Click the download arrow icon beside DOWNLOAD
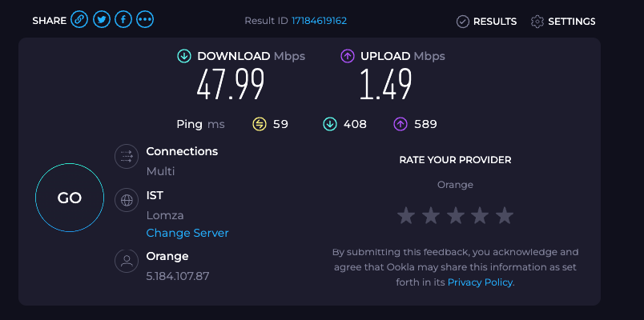The height and width of the screenshot is (320, 644). [184, 56]
